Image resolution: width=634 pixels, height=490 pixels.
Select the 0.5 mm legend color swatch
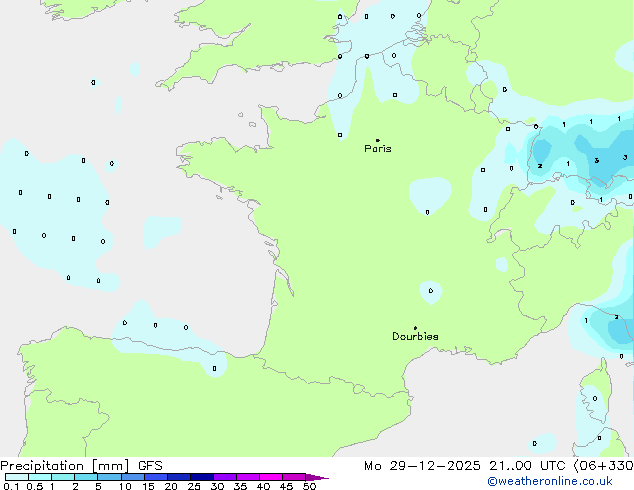pyautogui.click(x=40, y=477)
